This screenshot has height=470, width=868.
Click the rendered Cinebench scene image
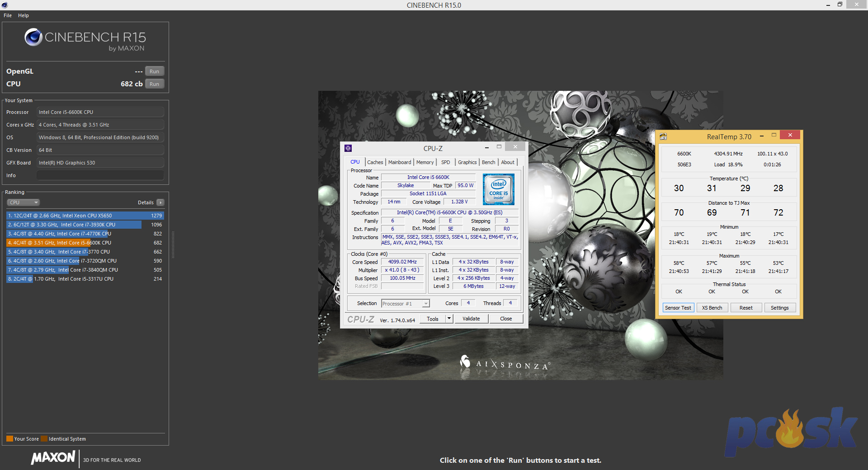click(x=521, y=235)
